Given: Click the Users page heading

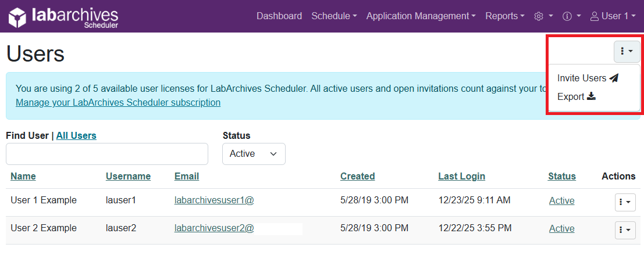Looking at the screenshot, I should point(35,53).
